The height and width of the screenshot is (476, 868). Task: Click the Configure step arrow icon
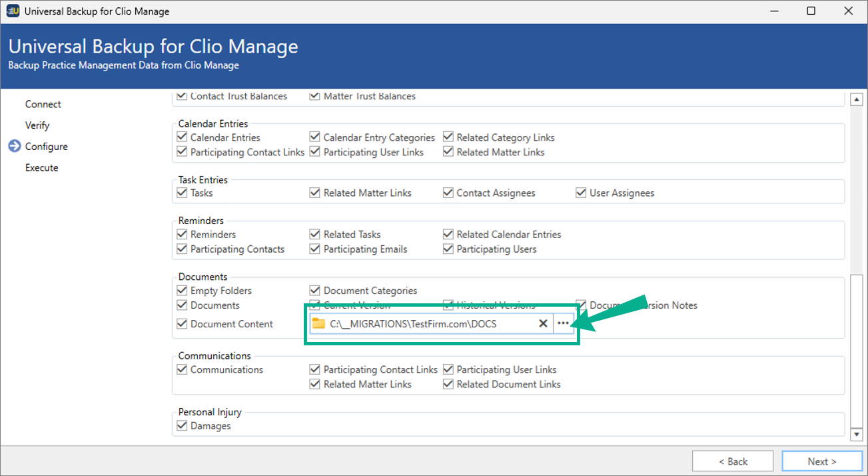coord(15,147)
